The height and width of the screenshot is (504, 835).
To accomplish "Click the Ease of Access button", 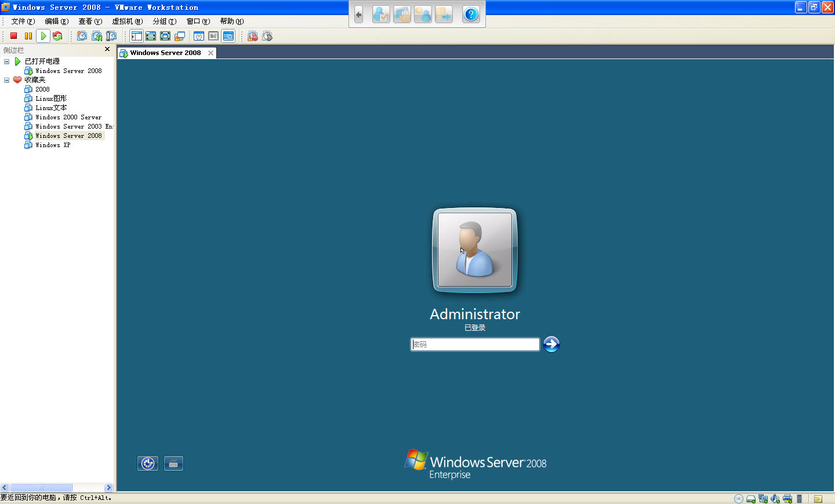I will [x=148, y=463].
